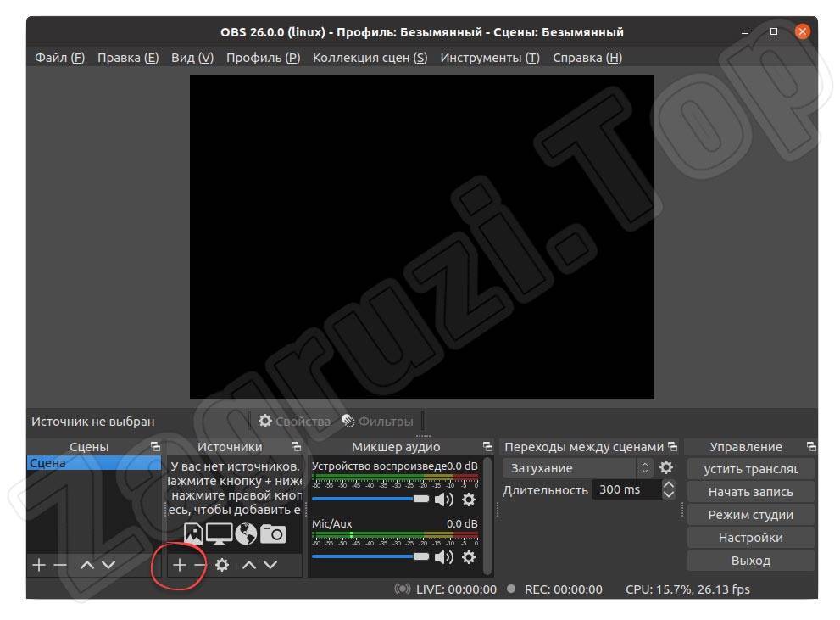Move the scene down with the arrow

click(108, 565)
